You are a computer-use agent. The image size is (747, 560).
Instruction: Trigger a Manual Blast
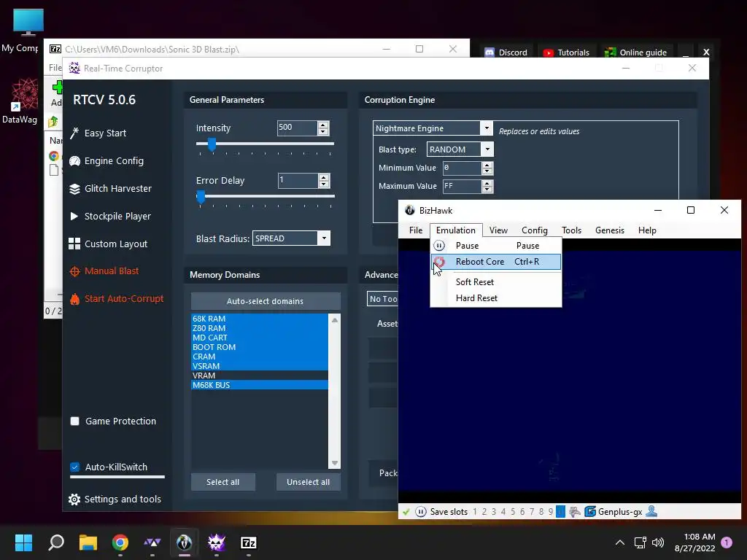coord(104,271)
